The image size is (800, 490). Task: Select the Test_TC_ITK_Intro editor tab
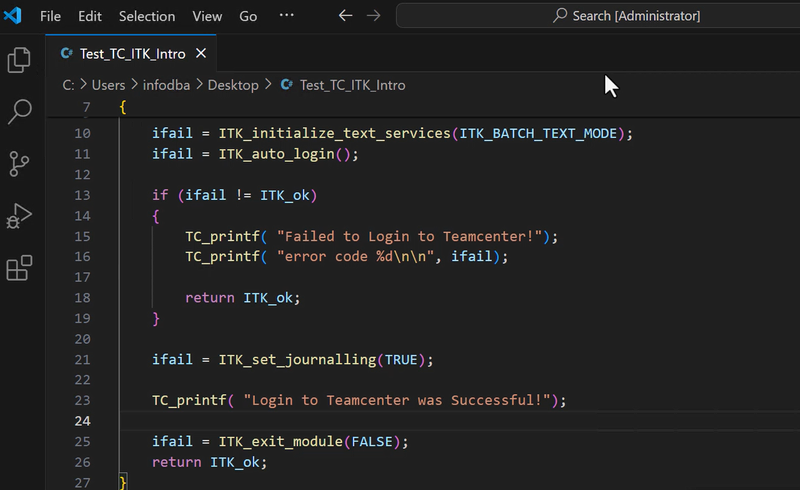point(132,54)
